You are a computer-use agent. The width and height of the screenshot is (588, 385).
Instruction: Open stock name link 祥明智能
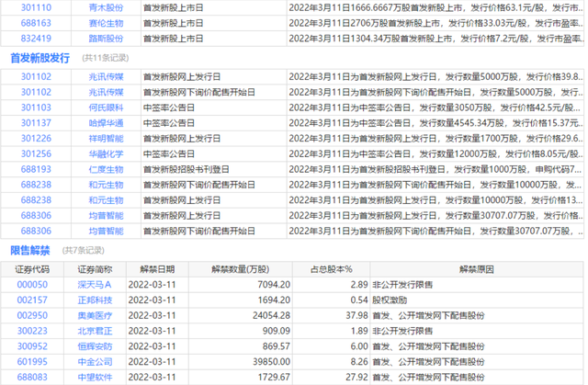[x=107, y=139]
